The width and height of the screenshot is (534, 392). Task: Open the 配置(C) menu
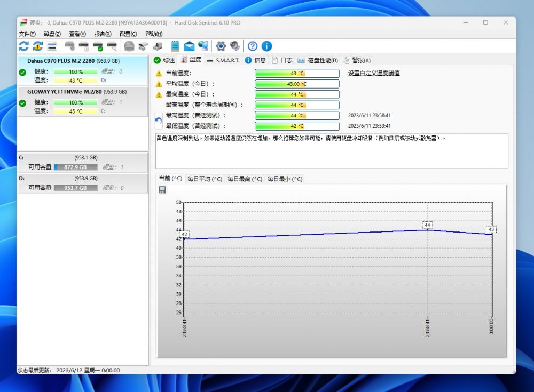coord(128,34)
